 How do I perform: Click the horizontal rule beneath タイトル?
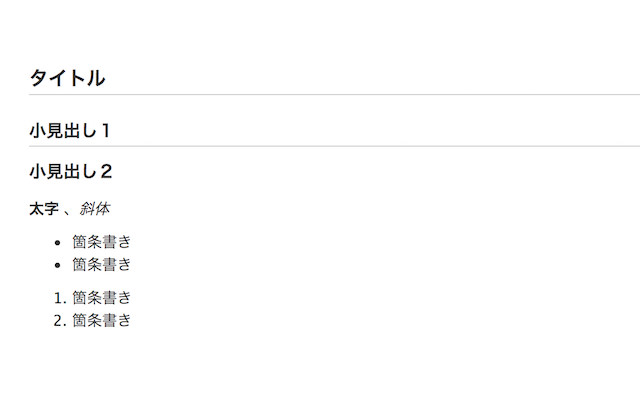coord(334,95)
